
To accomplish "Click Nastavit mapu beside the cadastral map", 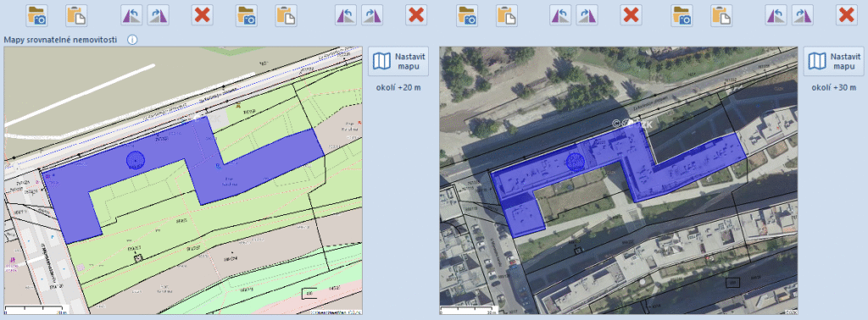I will (398, 61).
